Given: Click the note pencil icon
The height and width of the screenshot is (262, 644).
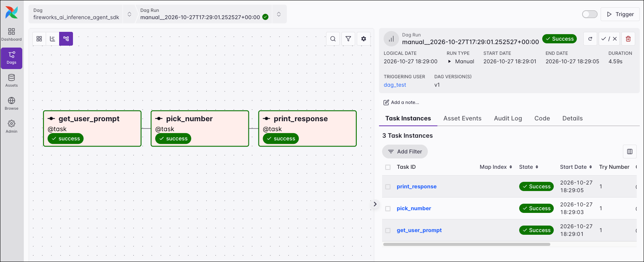Looking at the screenshot, I should click(x=386, y=102).
